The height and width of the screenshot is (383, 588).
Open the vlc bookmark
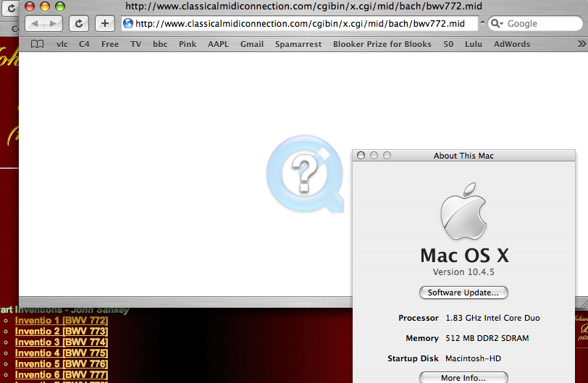62,44
